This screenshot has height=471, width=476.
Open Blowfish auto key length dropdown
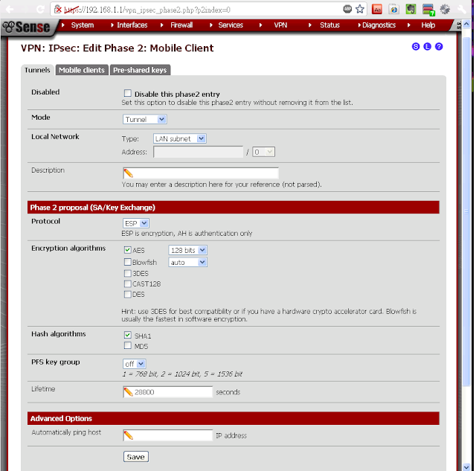pyautogui.click(x=188, y=262)
